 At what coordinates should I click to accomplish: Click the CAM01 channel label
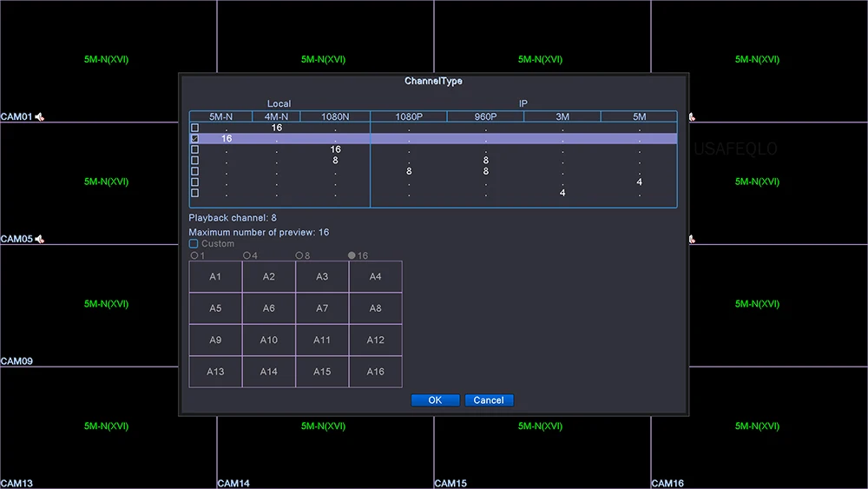pyautogui.click(x=16, y=117)
